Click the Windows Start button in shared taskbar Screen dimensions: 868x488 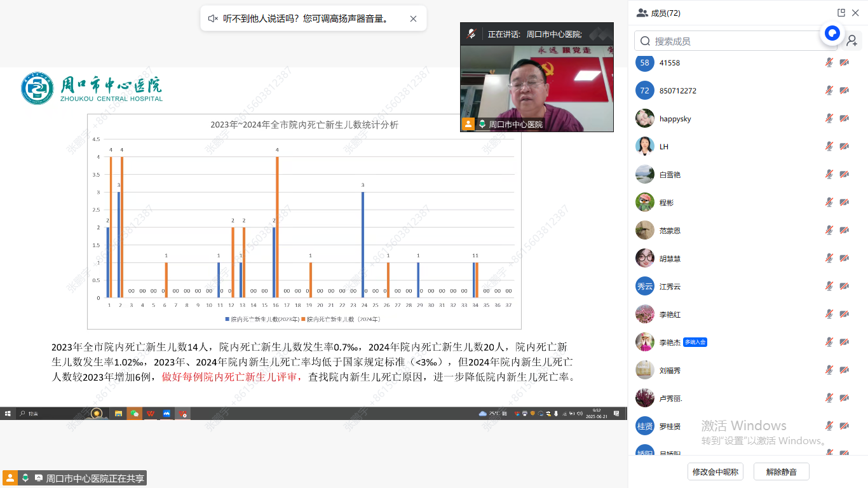pos(8,413)
